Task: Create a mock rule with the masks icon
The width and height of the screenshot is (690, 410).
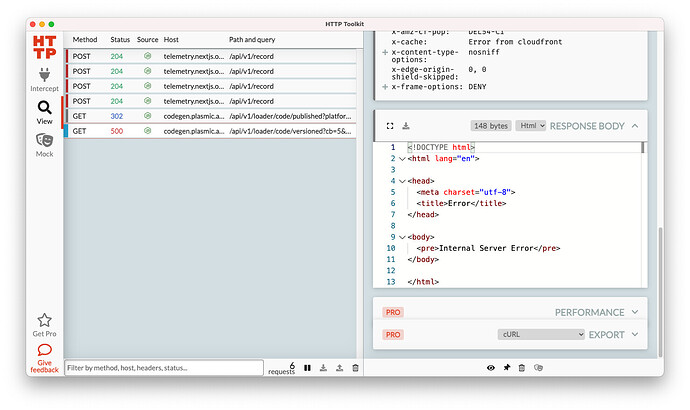Action: pos(538,368)
